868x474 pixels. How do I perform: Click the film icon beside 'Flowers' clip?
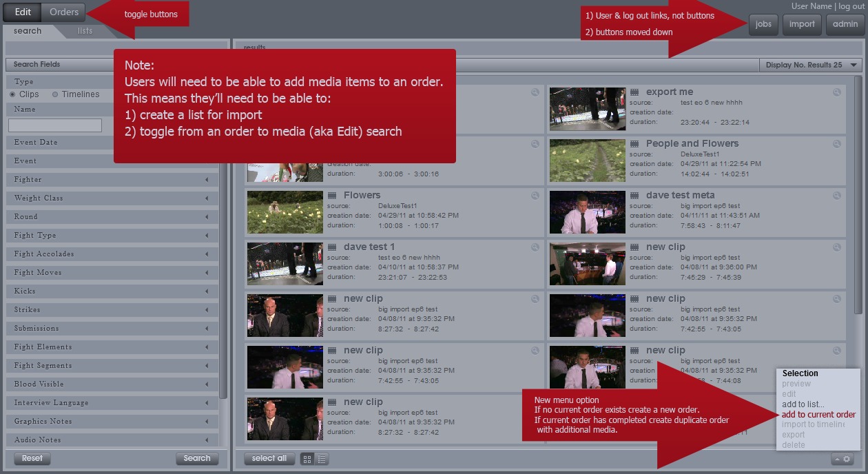pyautogui.click(x=332, y=196)
